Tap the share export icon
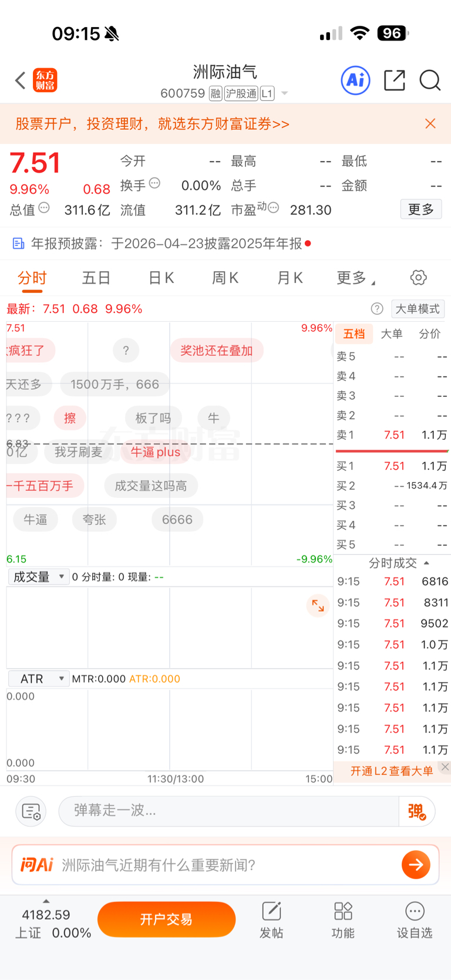Screen dimensions: 451x980 pyautogui.click(x=395, y=80)
